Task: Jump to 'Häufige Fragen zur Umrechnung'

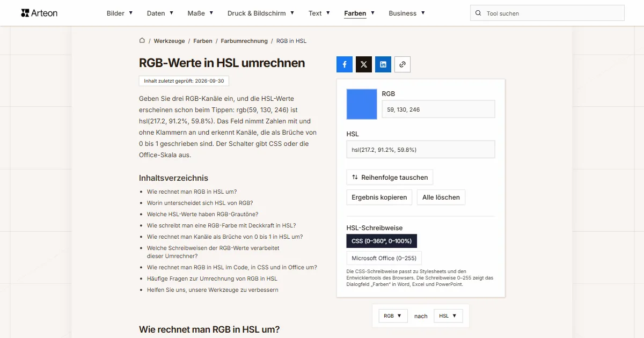Action: (212, 278)
